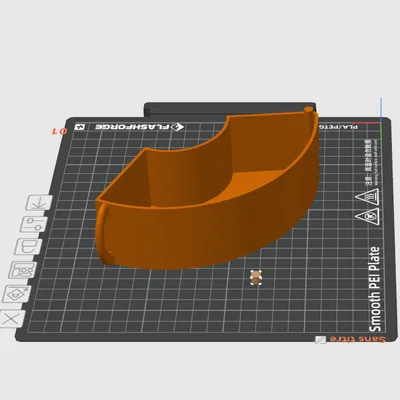400x400 pixels.
Task: Arrange objects on this plate
Action: pos(22,270)
